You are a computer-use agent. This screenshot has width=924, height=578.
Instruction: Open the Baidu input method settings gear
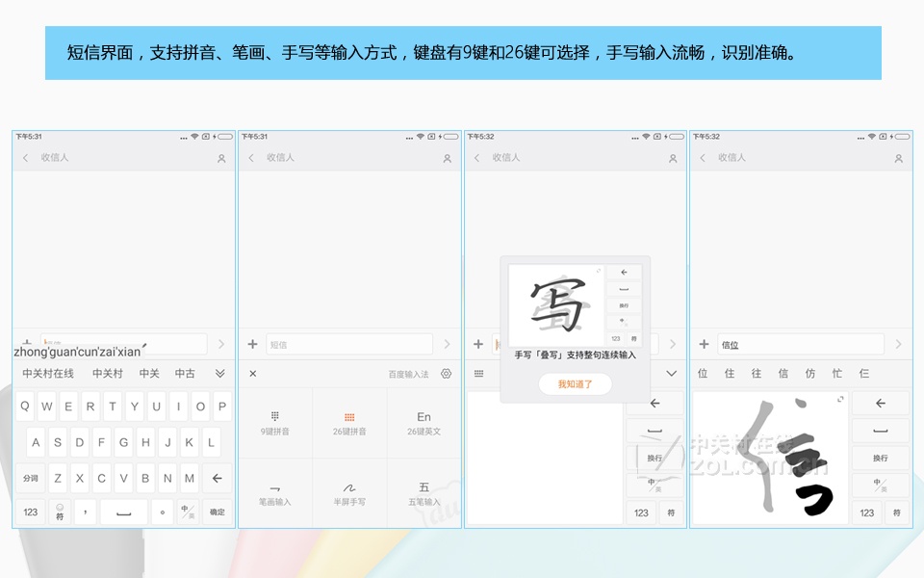pos(444,374)
